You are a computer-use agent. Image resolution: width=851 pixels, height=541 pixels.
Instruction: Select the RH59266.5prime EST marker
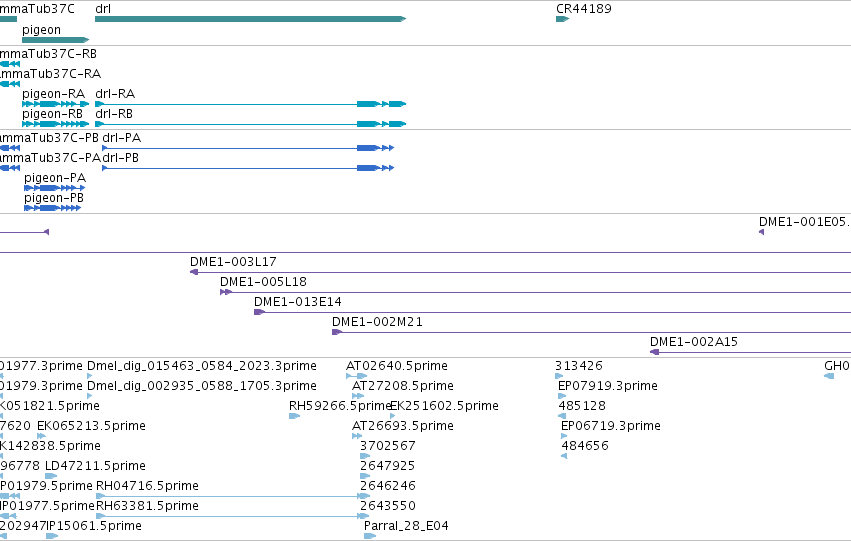(294, 416)
